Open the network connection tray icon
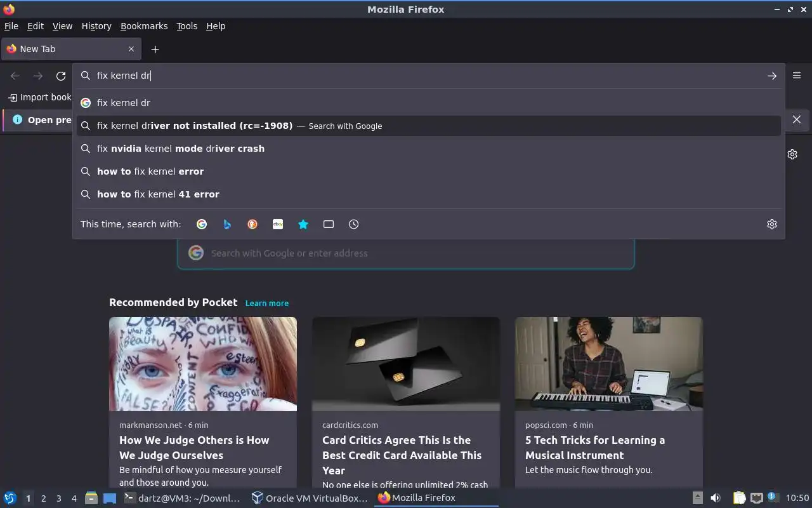Screen dimensions: 812x508 tap(756, 498)
